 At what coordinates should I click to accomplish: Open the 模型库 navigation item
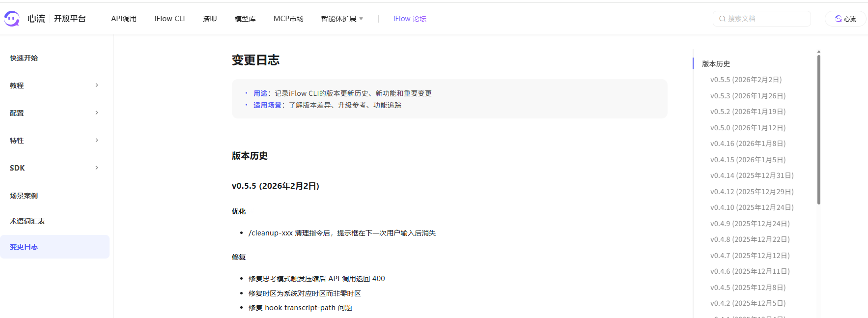(x=245, y=19)
